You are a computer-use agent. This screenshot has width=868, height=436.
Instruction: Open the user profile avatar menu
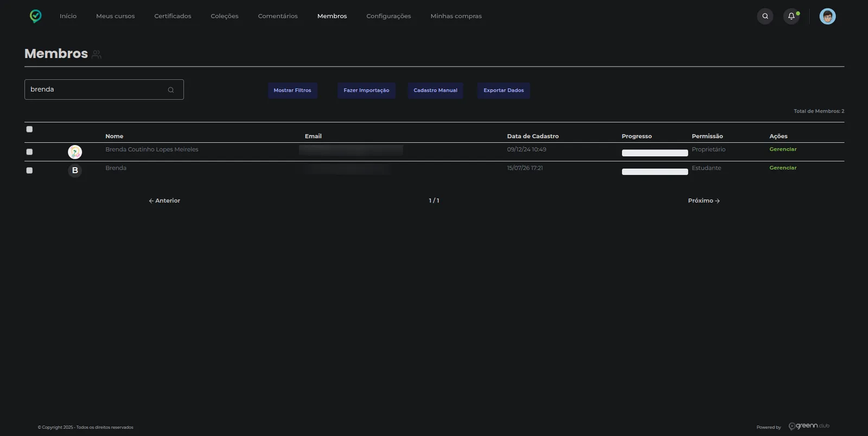[827, 16]
